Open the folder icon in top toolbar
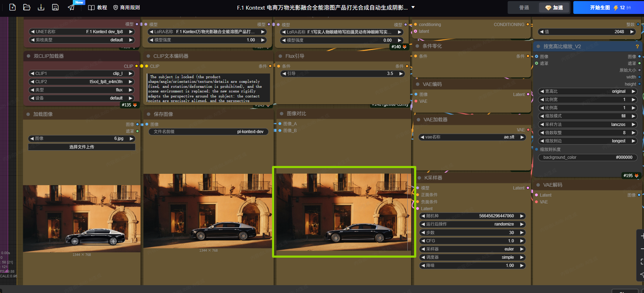This screenshot has width=644, height=293. click(27, 7)
